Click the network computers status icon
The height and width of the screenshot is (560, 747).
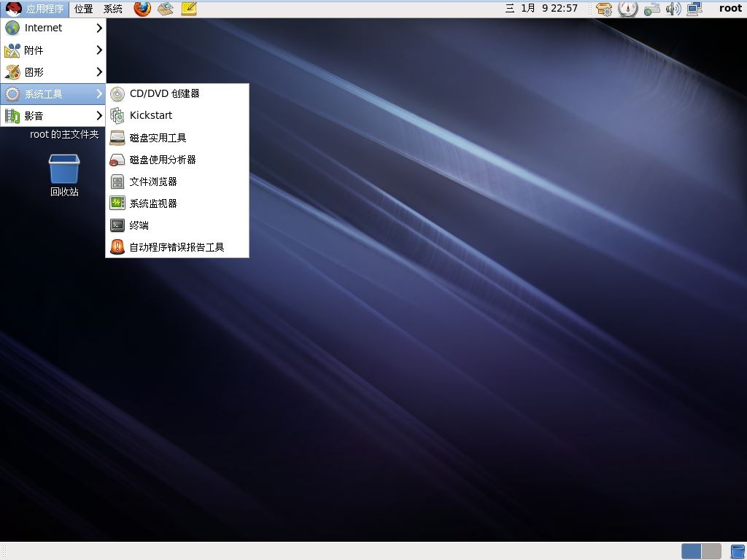pos(694,9)
